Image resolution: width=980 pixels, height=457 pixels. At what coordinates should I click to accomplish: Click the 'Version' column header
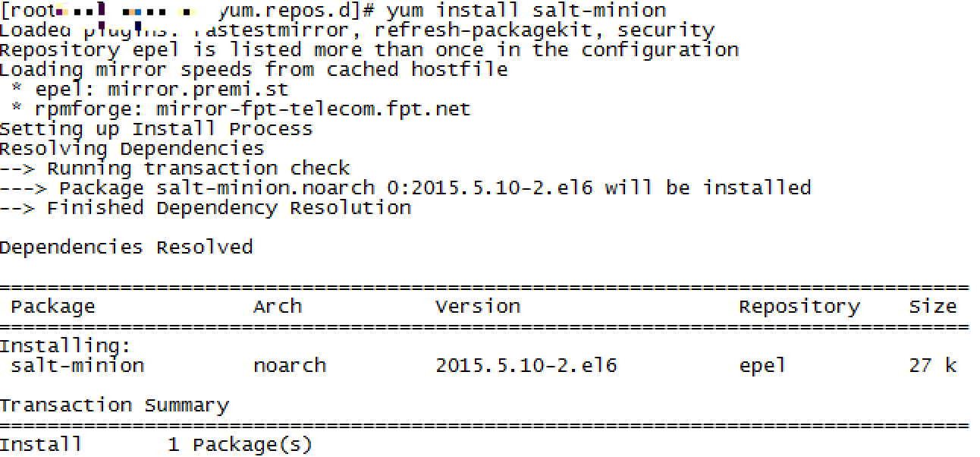click(478, 307)
